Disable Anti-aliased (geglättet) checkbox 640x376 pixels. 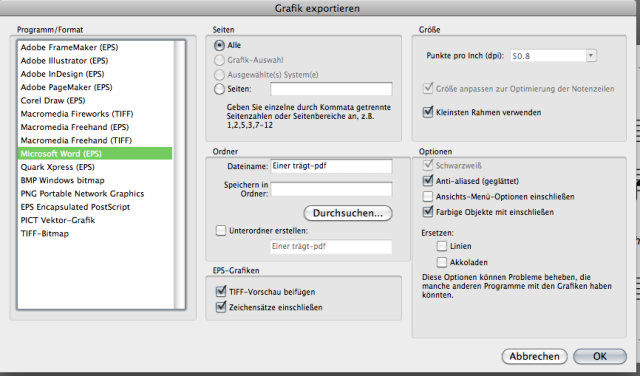pos(427,180)
